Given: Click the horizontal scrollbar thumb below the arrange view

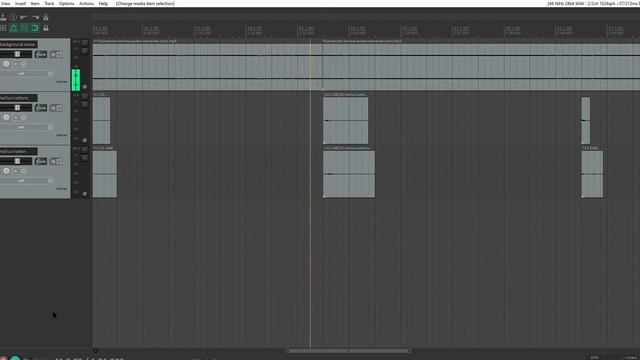Looking at the screenshot, I should (x=349, y=350).
